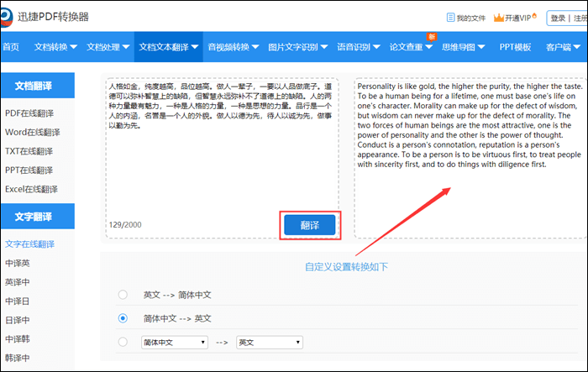The height and width of the screenshot is (372, 588).
Task: Choose 日译中 in sidebar
Action: coord(18,320)
